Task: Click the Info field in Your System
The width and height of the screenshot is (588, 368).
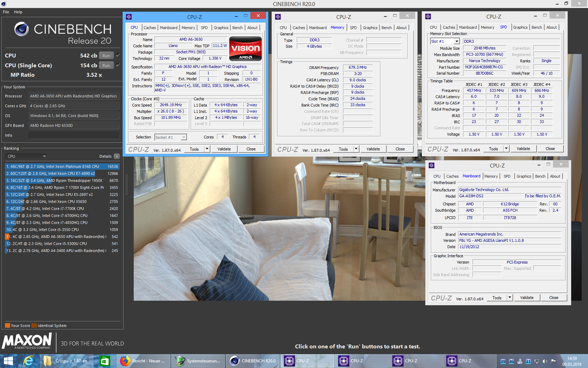Action: (x=74, y=135)
